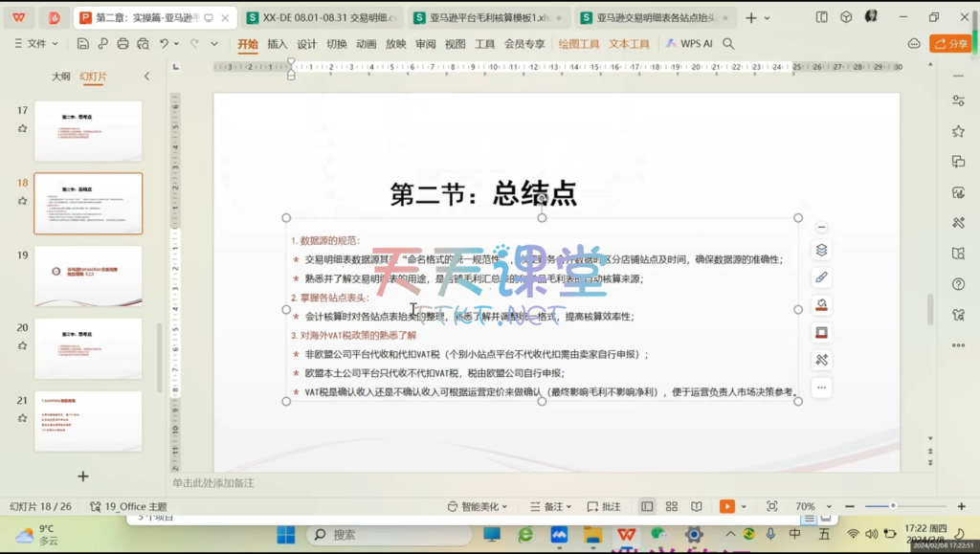Image resolution: width=980 pixels, height=554 pixels.
Task: Toggle normal view in status bar
Action: point(647,506)
